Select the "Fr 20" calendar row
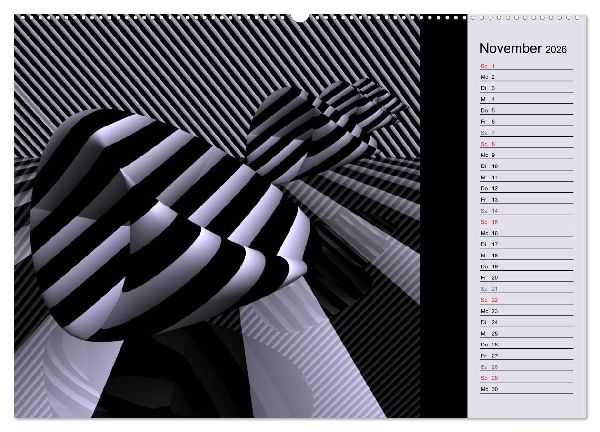Image resolution: width=600 pixels, height=432 pixels. (527, 277)
